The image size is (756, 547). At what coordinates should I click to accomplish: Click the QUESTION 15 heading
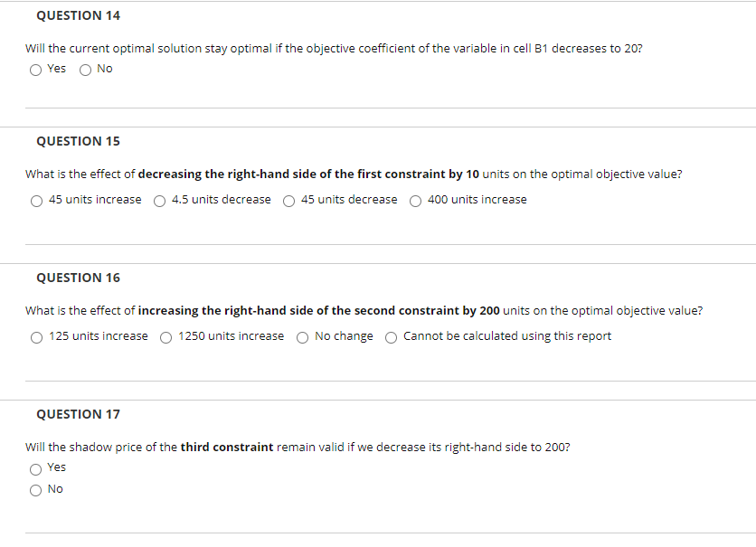click(78, 140)
